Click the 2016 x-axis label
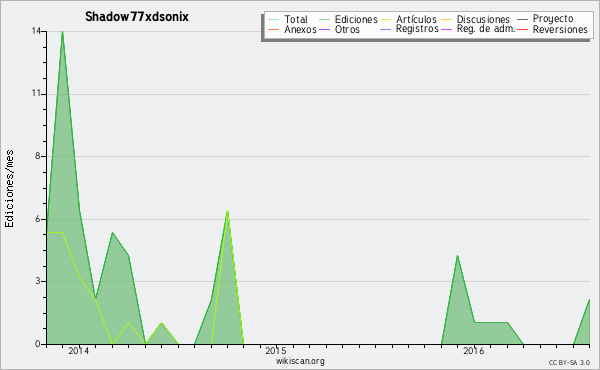Image resolution: width=600 pixels, height=370 pixels. 474,351
